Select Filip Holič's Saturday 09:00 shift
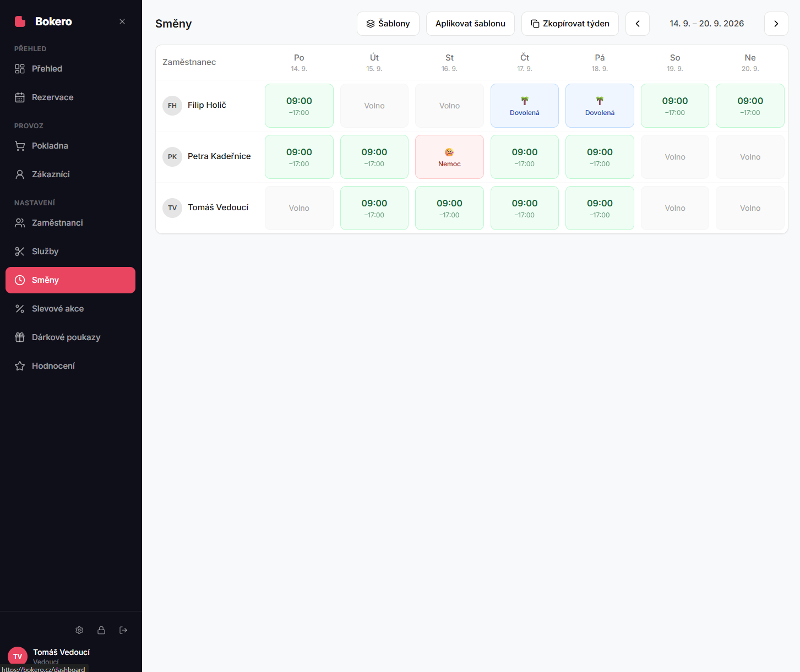Viewport: 800px width, 672px height. point(675,106)
